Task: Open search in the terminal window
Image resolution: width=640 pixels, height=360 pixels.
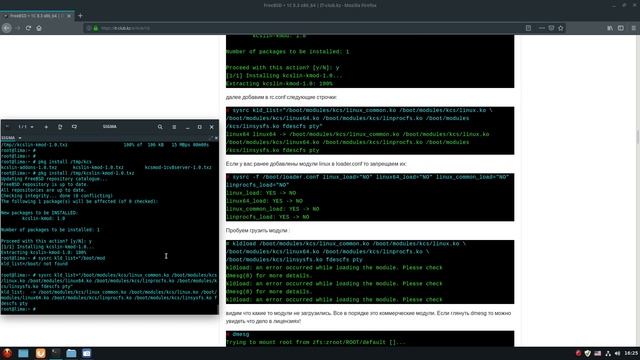Action: click(160, 127)
